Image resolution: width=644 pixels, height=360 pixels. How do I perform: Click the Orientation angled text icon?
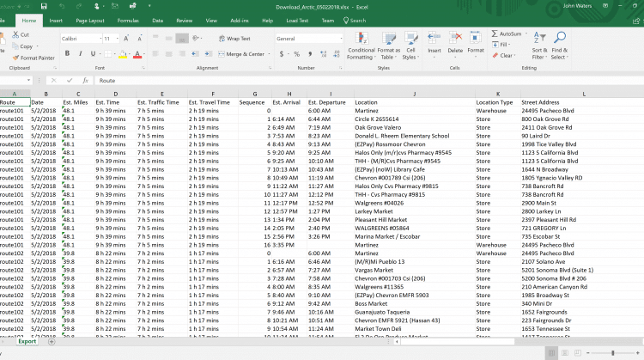[196, 38]
